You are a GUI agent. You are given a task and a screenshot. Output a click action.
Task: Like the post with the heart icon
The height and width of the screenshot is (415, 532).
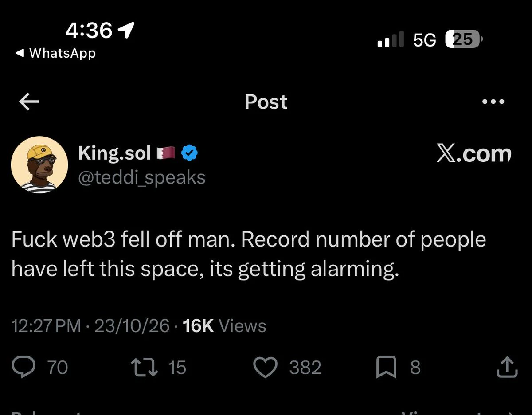click(x=265, y=368)
